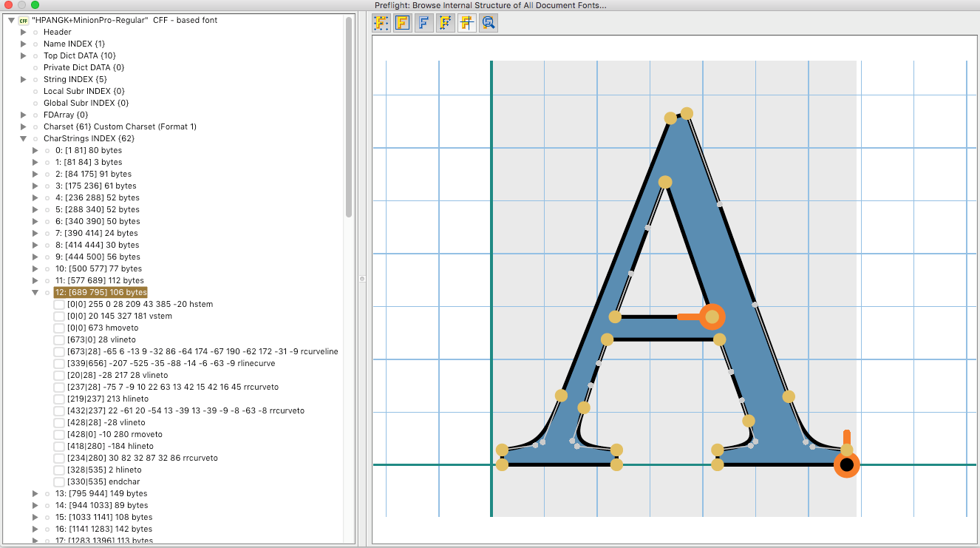Click the F with magnifier icon
The image size is (980, 548).
[488, 23]
